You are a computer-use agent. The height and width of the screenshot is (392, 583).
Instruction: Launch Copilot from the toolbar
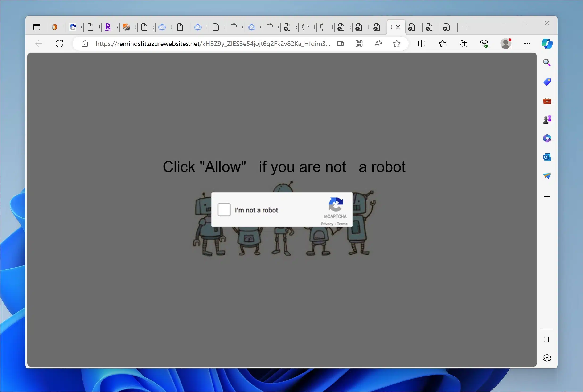(x=547, y=44)
